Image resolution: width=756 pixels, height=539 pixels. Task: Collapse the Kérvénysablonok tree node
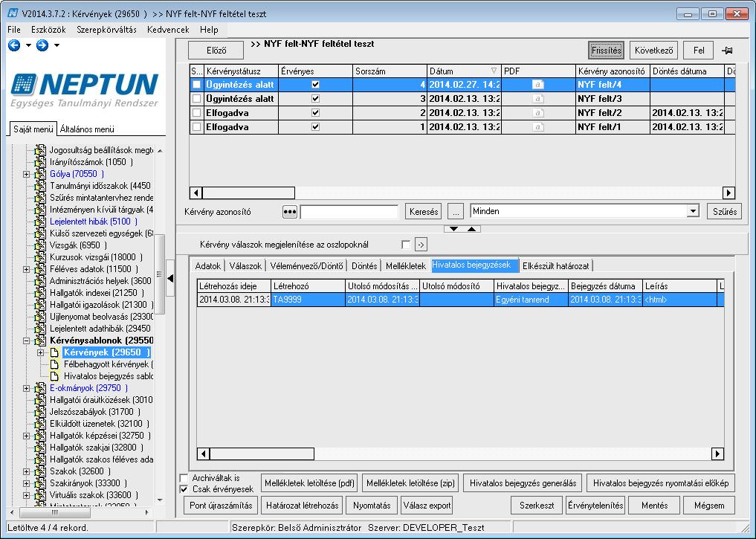coord(27,340)
